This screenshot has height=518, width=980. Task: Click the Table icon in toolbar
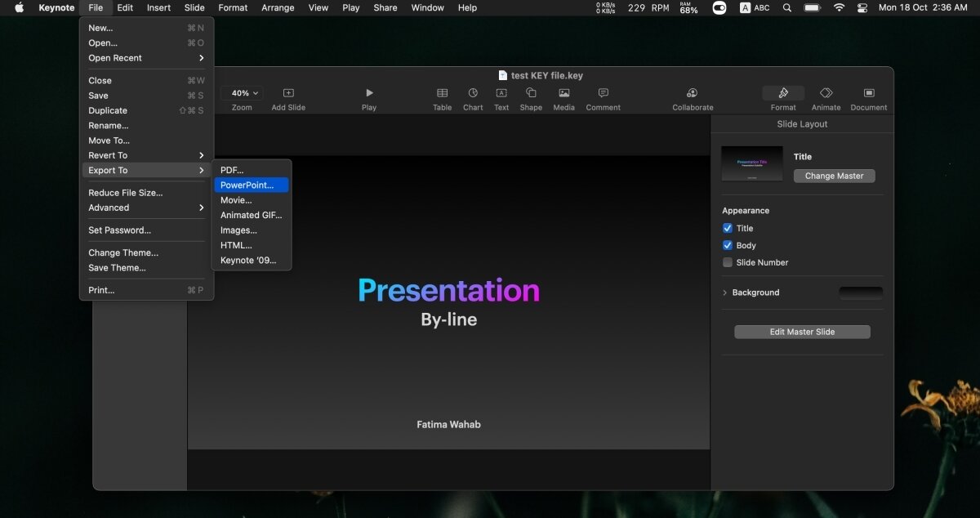click(x=442, y=94)
